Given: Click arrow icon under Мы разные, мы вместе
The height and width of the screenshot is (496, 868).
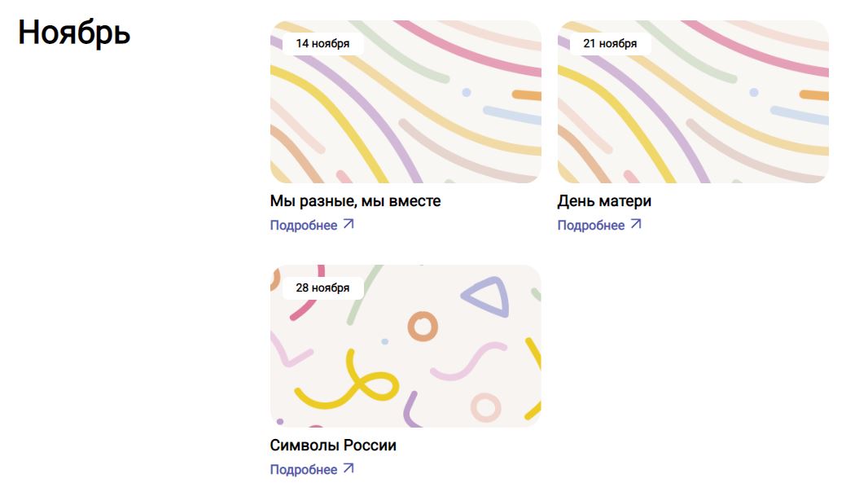Looking at the screenshot, I should pyautogui.click(x=349, y=224).
